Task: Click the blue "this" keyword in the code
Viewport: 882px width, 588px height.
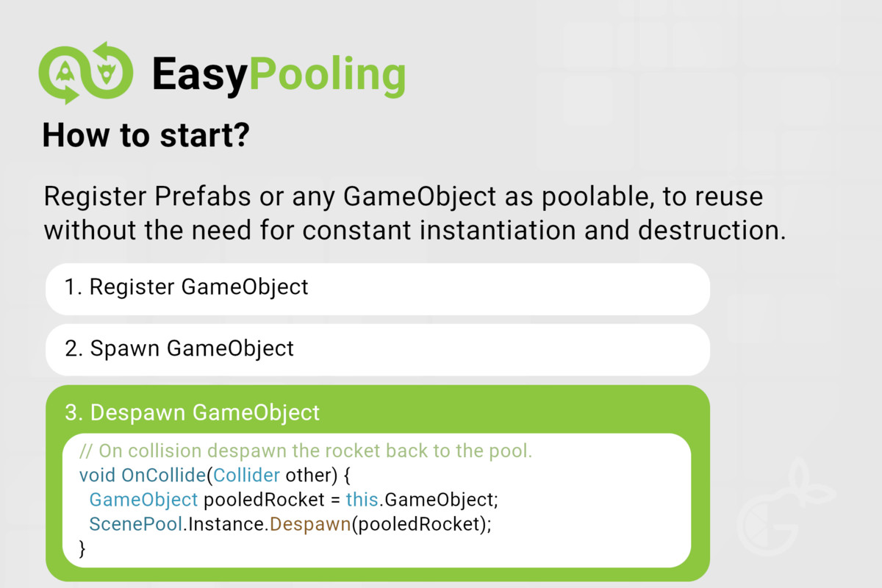Action: click(362, 501)
